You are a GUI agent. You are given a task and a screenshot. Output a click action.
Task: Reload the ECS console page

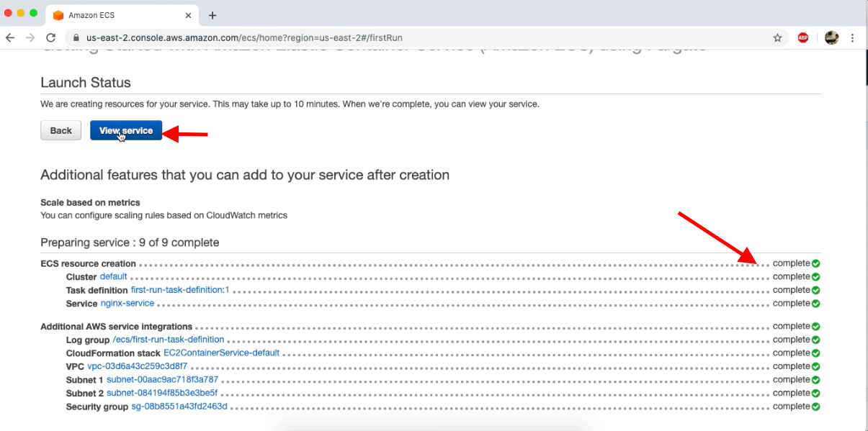[x=49, y=37]
